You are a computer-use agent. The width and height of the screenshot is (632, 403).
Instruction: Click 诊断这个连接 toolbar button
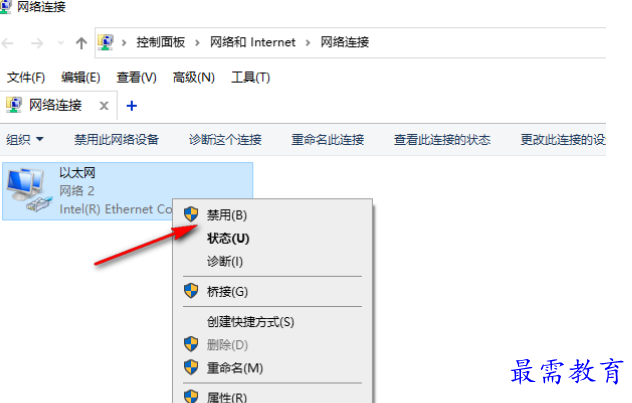(225, 140)
